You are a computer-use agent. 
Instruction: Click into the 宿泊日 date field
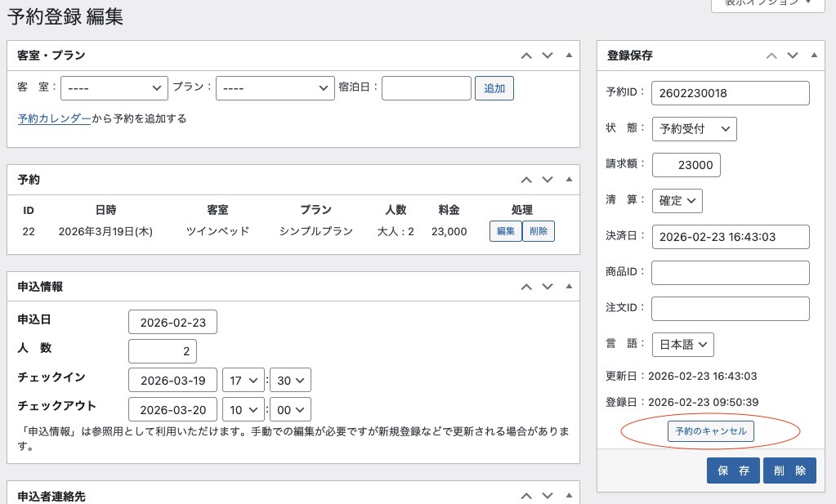coord(426,88)
